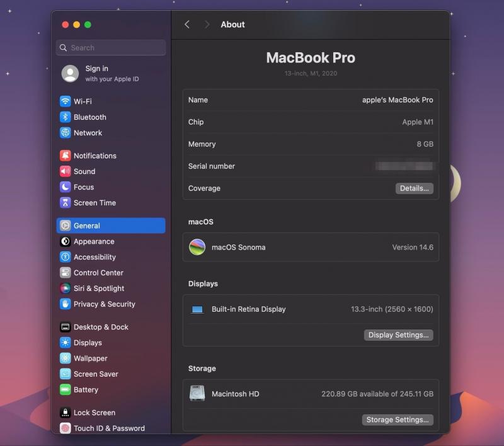
Task: Click the blurred serial number value
Action: (404, 166)
